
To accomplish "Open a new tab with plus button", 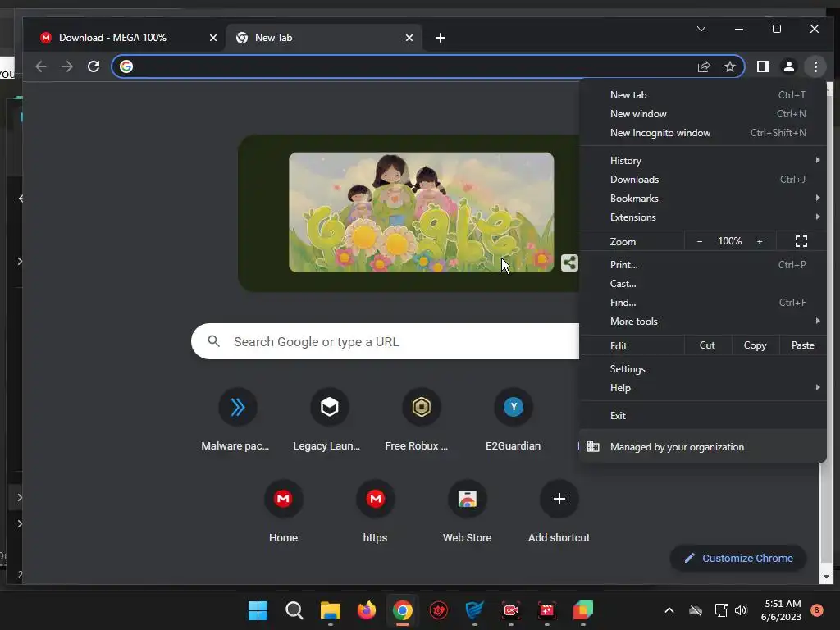I will click(441, 38).
